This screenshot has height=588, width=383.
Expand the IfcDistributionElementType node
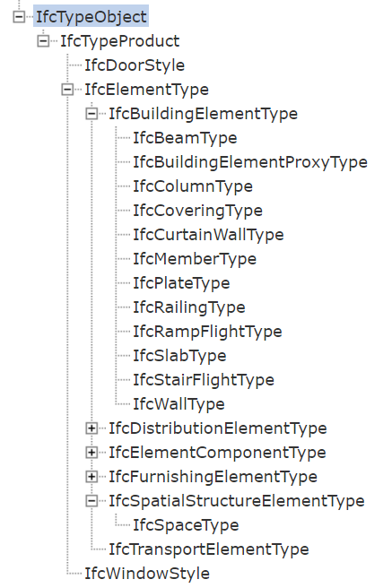pyautogui.click(x=91, y=428)
